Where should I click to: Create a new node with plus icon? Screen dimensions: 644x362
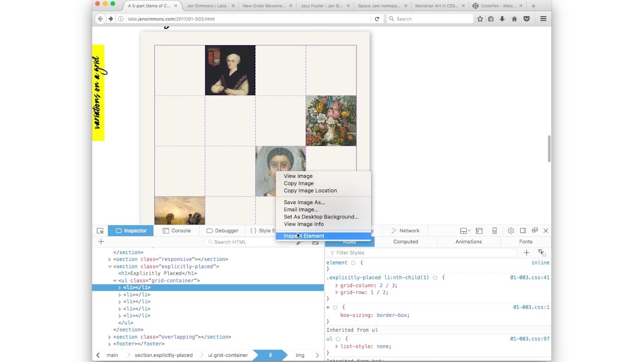[101, 242]
